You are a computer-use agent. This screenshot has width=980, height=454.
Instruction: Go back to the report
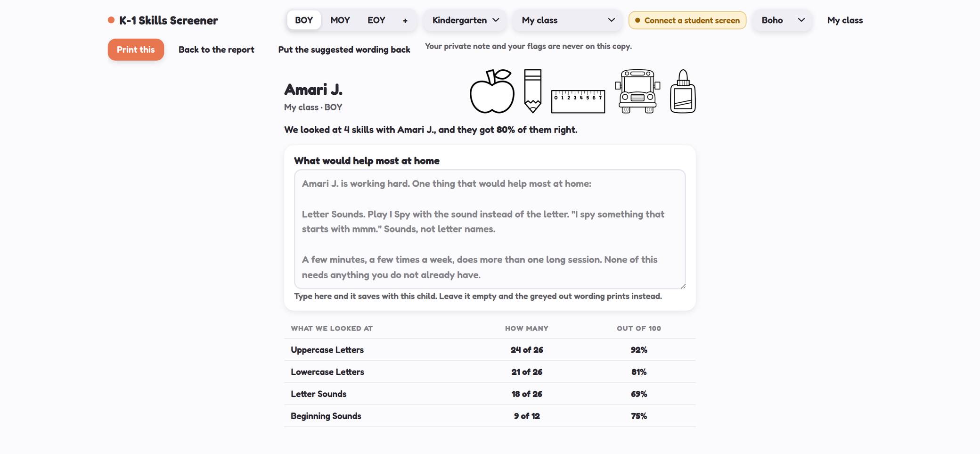click(216, 50)
